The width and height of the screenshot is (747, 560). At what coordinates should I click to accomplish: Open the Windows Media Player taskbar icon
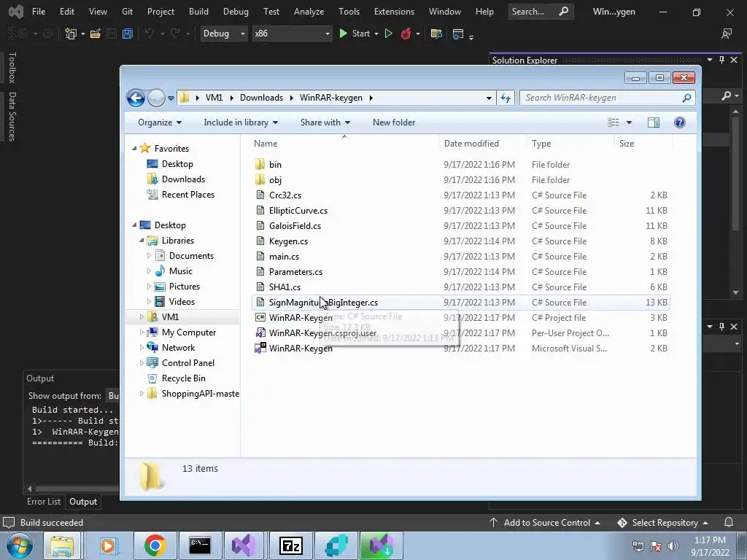point(109,545)
